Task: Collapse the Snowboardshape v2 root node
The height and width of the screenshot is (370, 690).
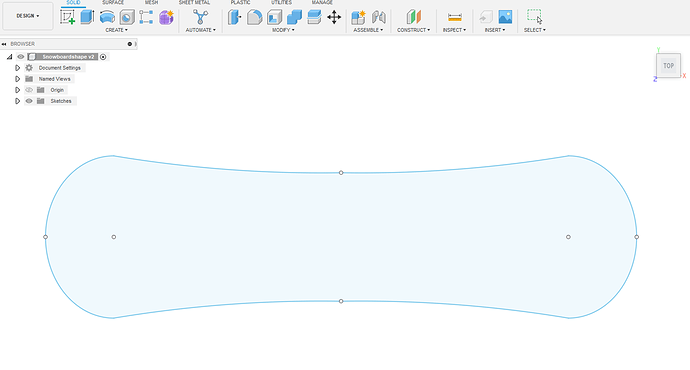Action: click(9, 57)
